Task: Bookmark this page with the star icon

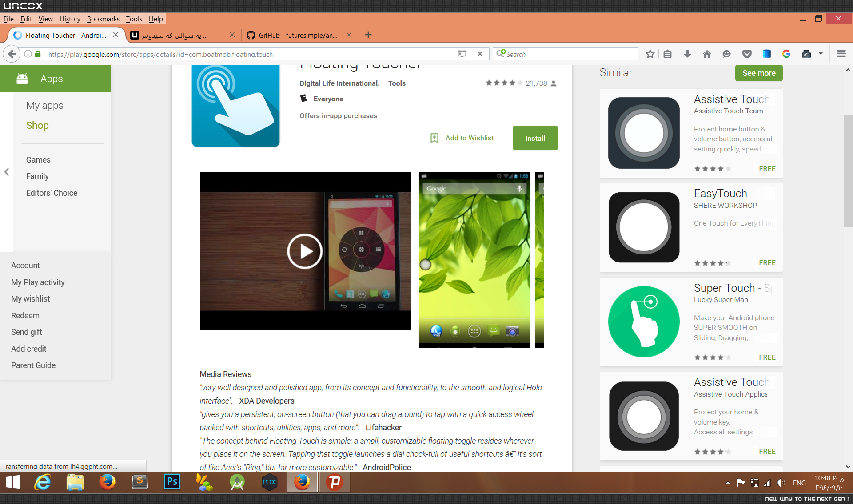Action: [x=650, y=54]
